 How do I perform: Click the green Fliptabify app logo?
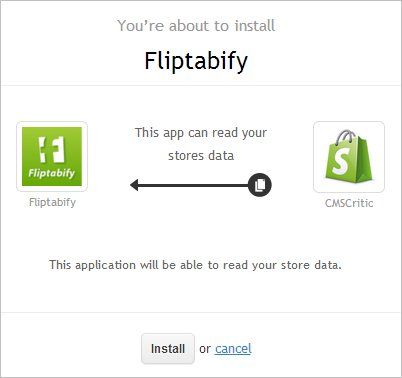pyautogui.click(x=52, y=156)
